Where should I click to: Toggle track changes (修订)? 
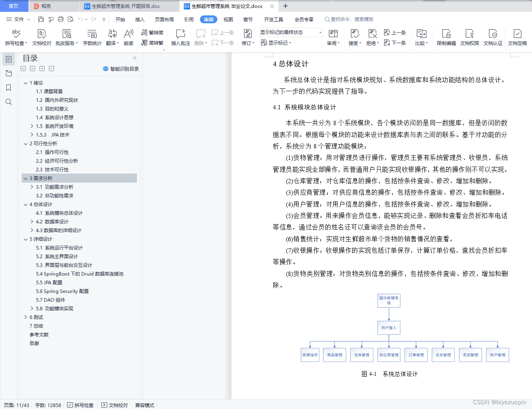[x=248, y=38]
